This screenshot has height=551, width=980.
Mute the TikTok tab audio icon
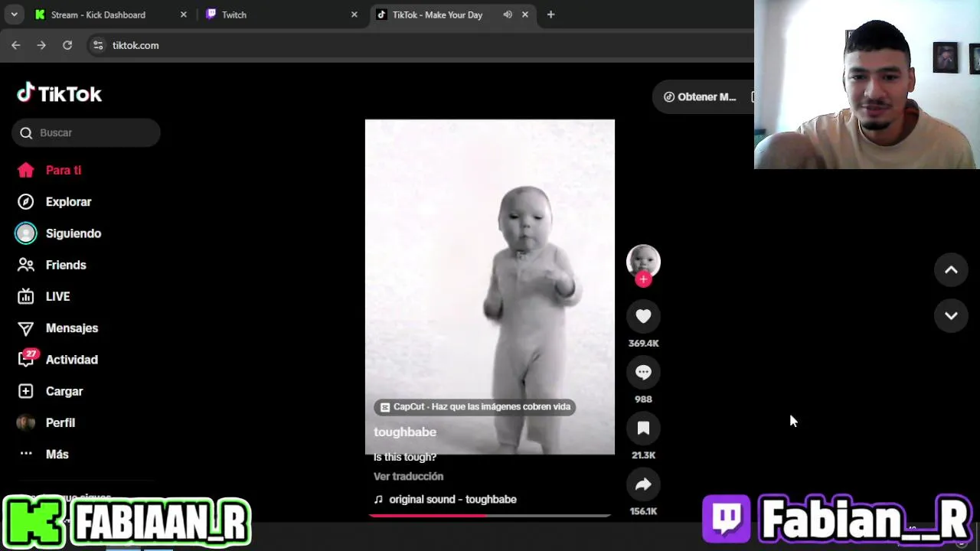[508, 15]
